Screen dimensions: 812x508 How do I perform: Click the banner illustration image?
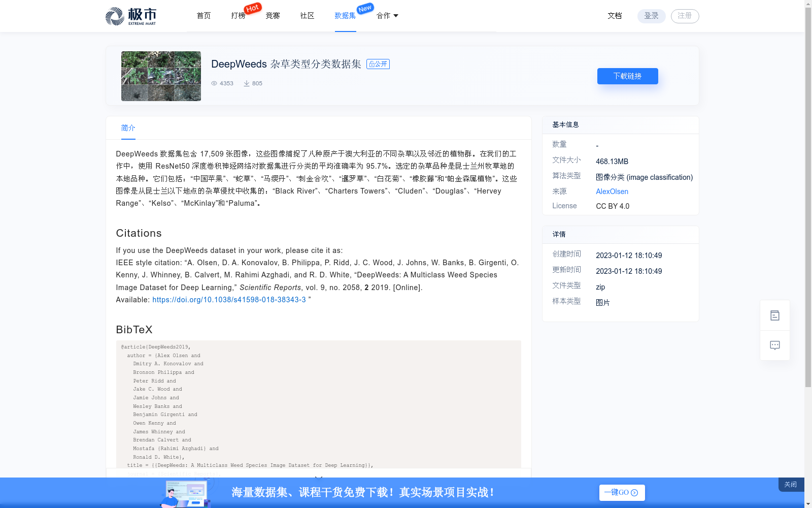[x=186, y=493]
